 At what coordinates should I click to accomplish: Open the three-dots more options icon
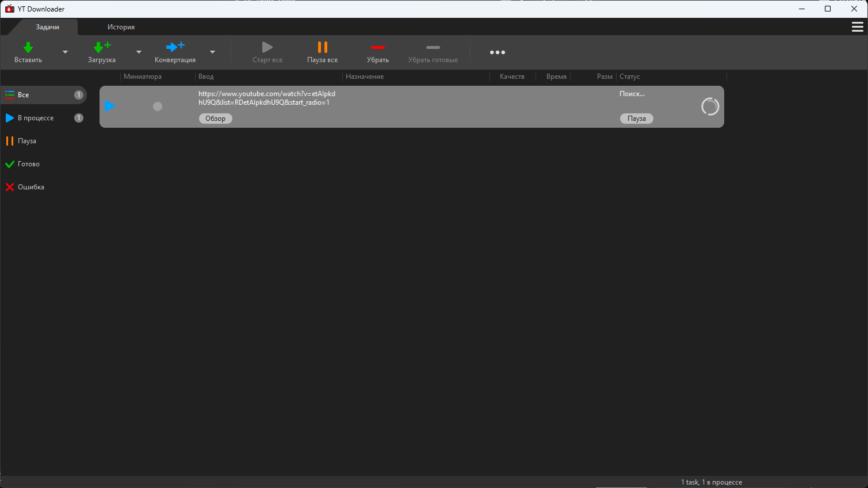(497, 52)
